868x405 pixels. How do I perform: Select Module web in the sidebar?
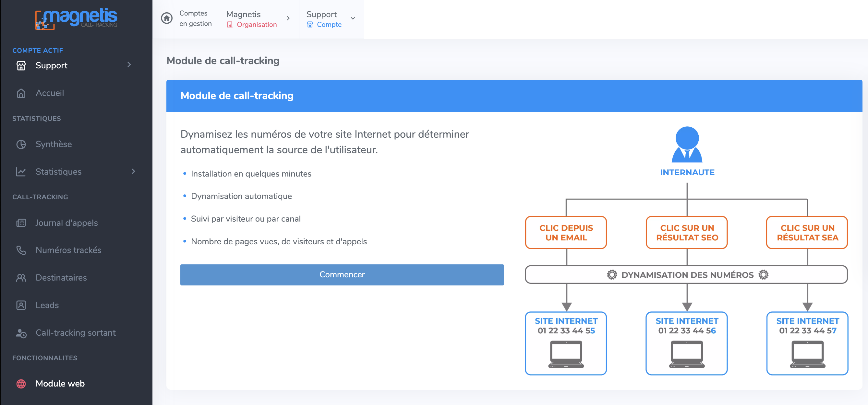click(x=60, y=383)
